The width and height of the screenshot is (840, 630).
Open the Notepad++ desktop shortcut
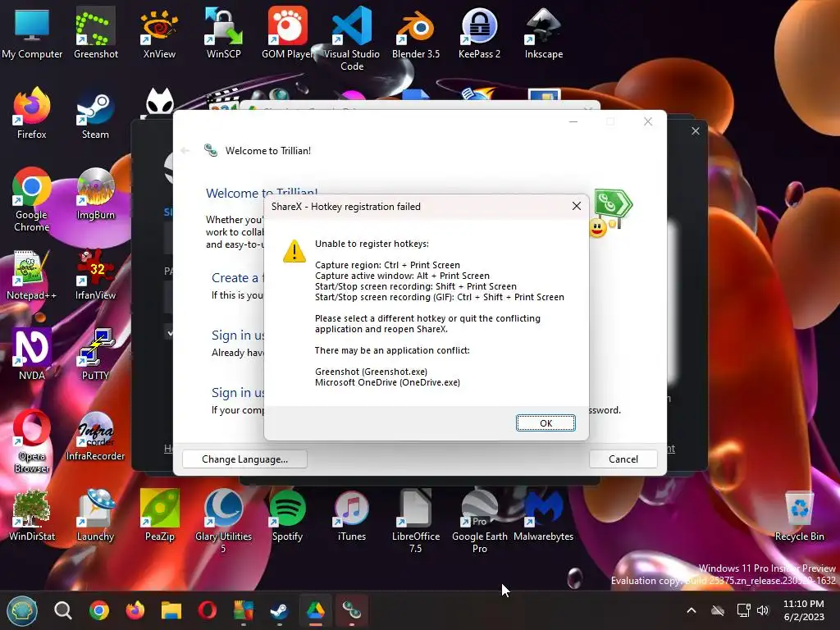point(32,274)
